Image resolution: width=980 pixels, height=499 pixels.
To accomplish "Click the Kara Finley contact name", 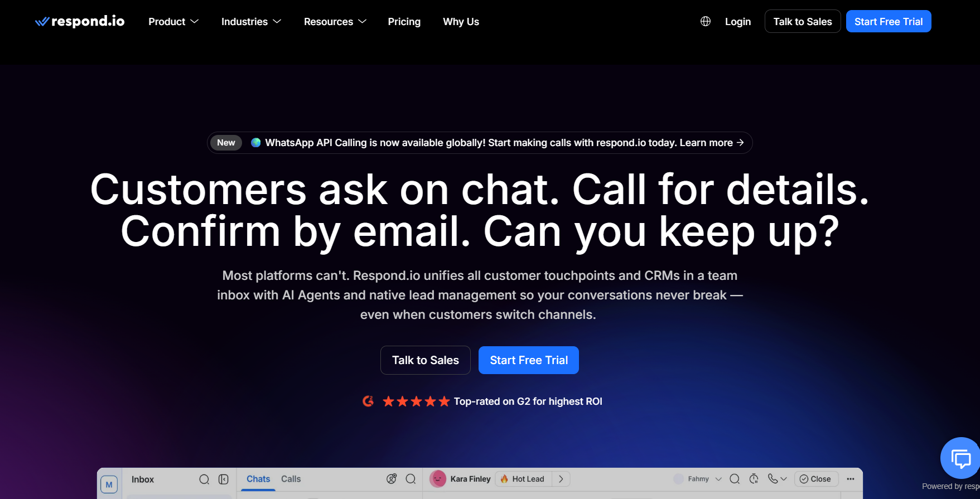I will pos(470,479).
